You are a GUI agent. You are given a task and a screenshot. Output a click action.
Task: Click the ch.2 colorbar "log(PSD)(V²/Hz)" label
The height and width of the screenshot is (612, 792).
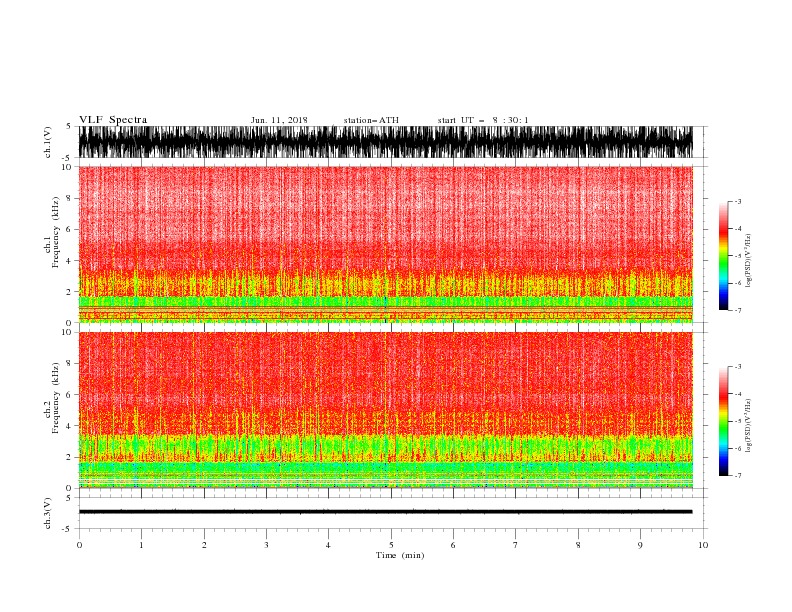748,426
